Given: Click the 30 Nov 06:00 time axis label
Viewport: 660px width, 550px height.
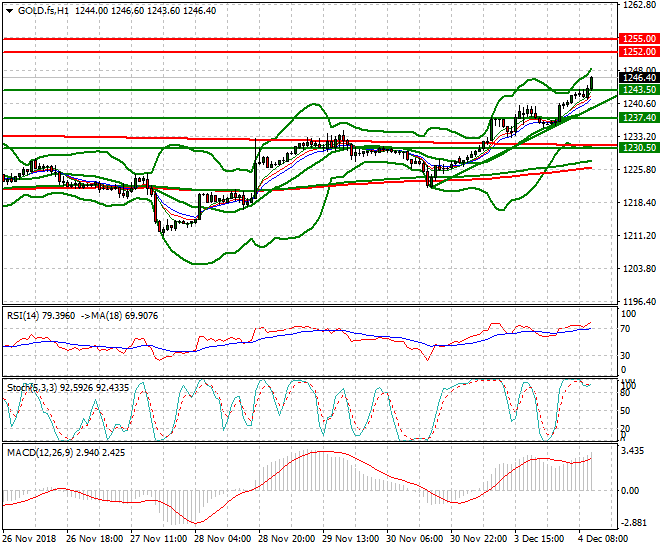Looking at the screenshot, I should 415,539.
